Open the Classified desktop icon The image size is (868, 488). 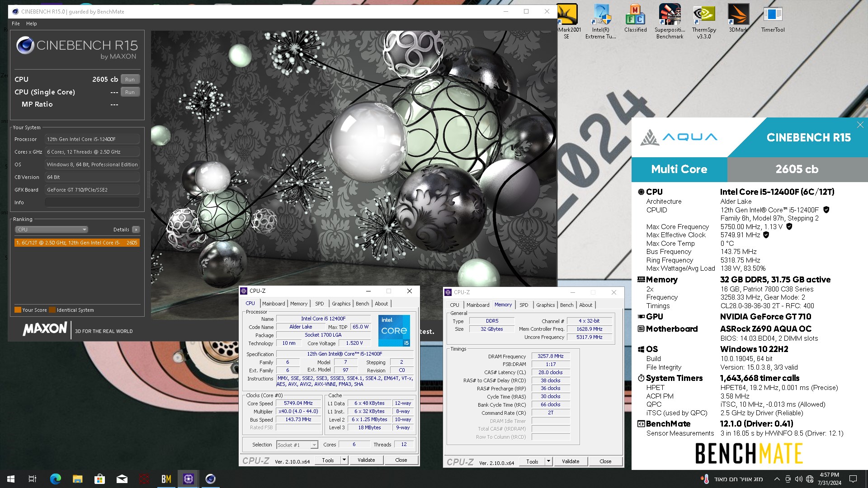point(635,18)
